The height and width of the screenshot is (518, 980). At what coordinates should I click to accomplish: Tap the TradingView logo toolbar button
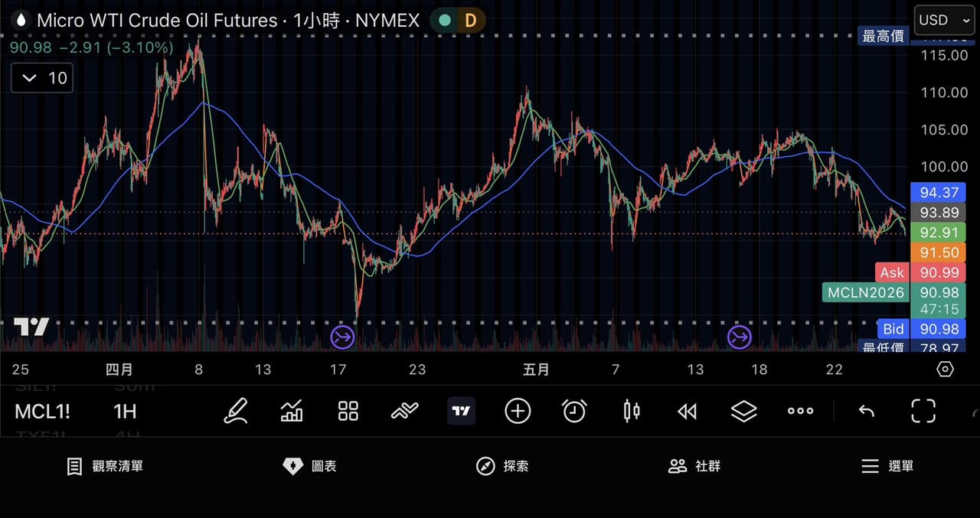[461, 411]
